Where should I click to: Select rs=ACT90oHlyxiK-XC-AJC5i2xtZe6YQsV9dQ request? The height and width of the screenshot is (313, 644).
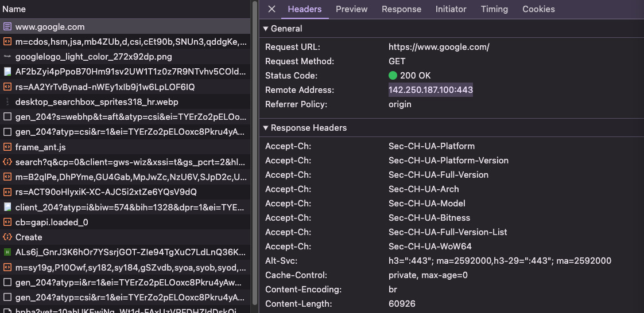click(125, 192)
